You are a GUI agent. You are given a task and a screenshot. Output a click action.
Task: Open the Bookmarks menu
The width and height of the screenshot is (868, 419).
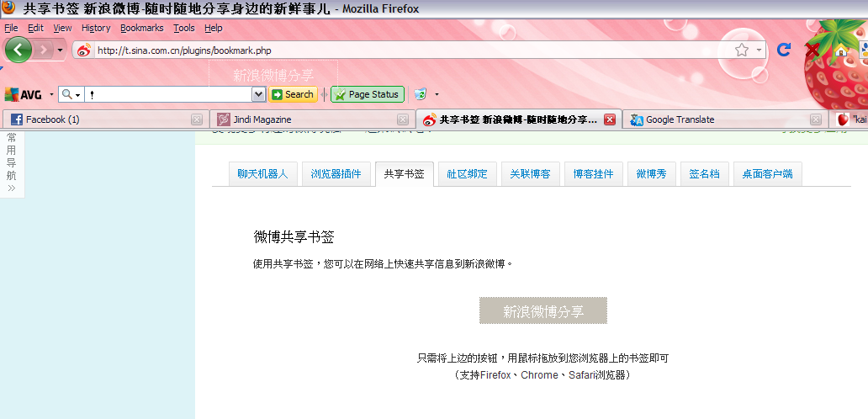click(141, 28)
